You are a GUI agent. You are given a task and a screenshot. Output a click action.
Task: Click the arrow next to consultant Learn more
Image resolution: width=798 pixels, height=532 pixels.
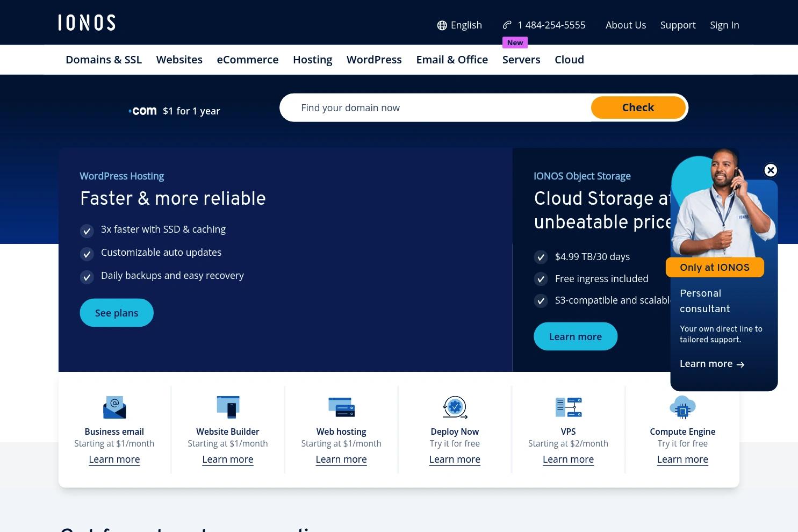click(x=741, y=364)
